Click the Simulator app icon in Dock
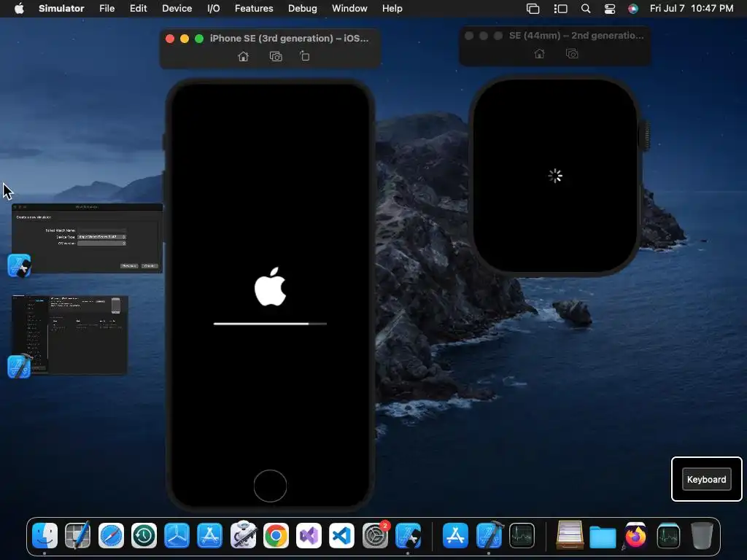This screenshot has height=560, width=747. (408, 536)
